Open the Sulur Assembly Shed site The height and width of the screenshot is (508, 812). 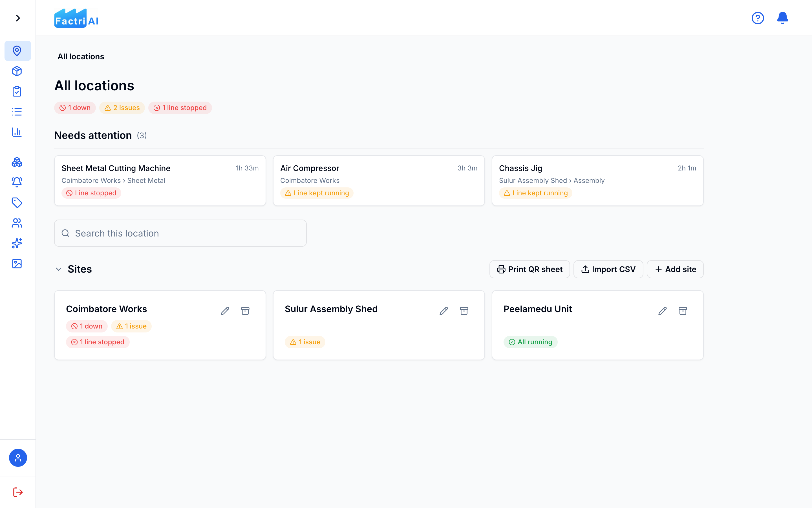tap(379, 325)
